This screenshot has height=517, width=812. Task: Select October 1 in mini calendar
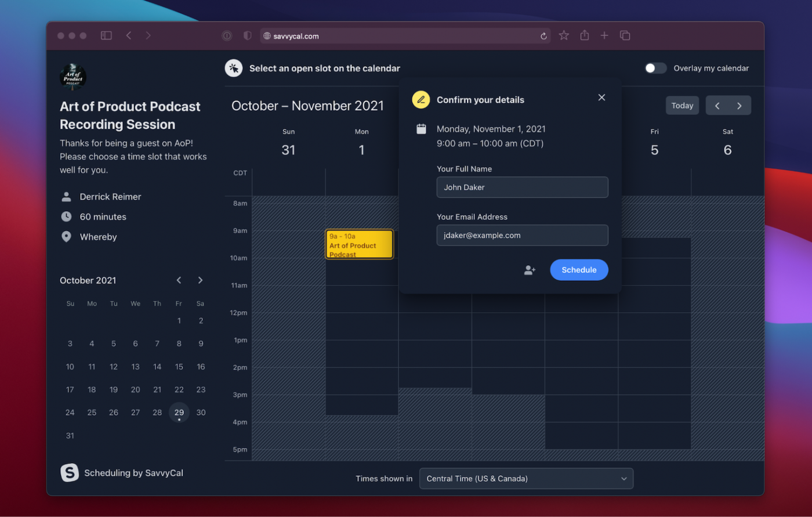[x=179, y=320]
